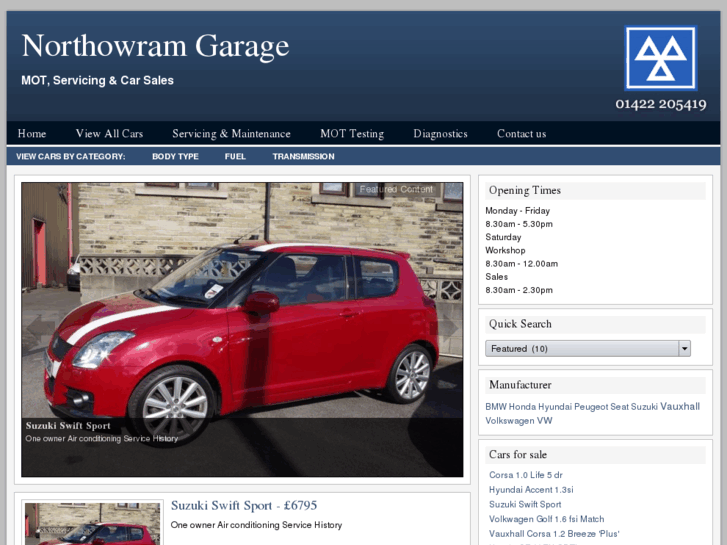Open the Contact us page
Viewport: 727px width, 545px height.
[522, 134]
